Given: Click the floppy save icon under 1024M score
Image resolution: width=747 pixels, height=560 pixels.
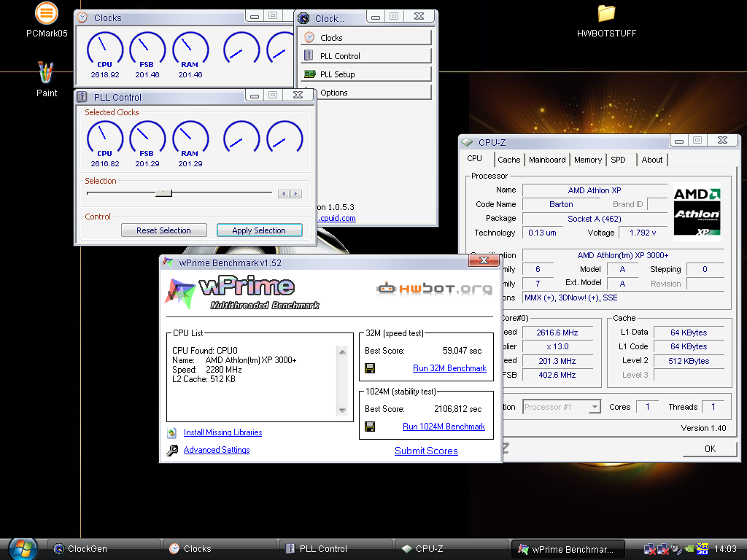Looking at the screenshot, I should click(x=370, y=427).
